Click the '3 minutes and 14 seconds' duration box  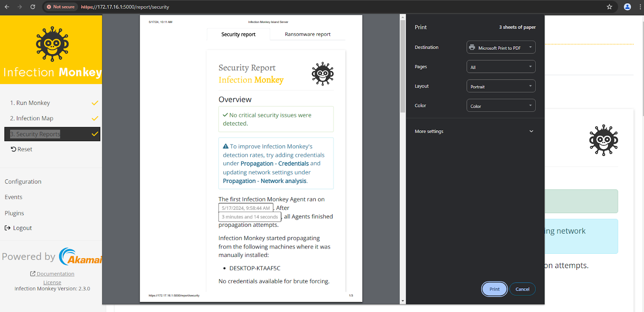[x=250, y=217]
